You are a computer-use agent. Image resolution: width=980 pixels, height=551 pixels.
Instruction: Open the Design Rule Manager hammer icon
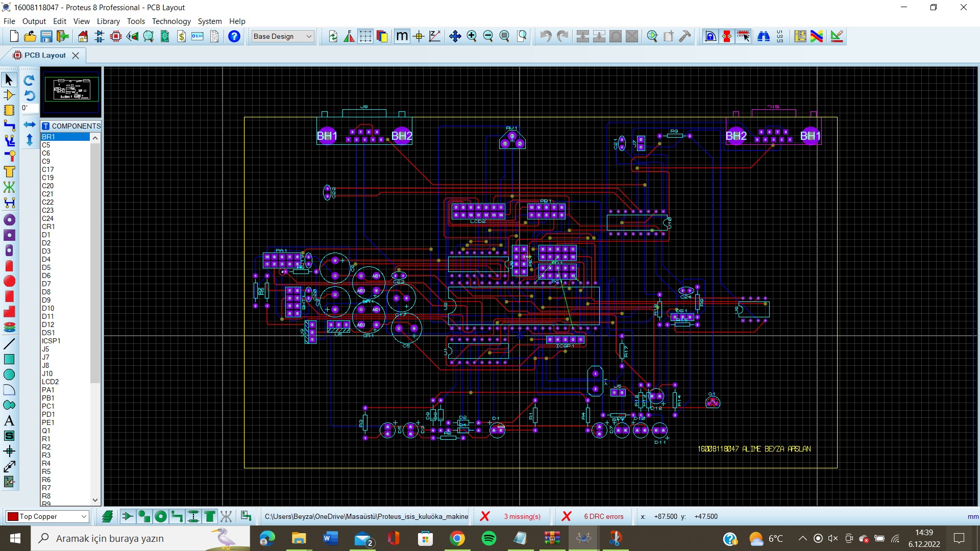[685, 36]
